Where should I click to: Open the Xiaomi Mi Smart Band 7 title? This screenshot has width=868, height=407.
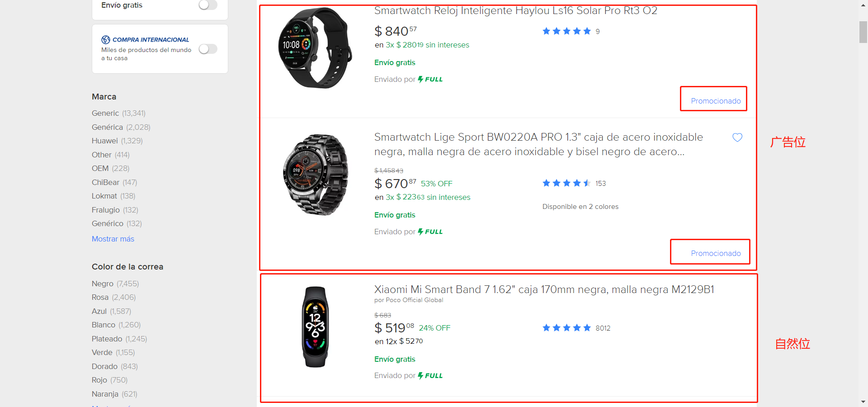coord(544,289)
